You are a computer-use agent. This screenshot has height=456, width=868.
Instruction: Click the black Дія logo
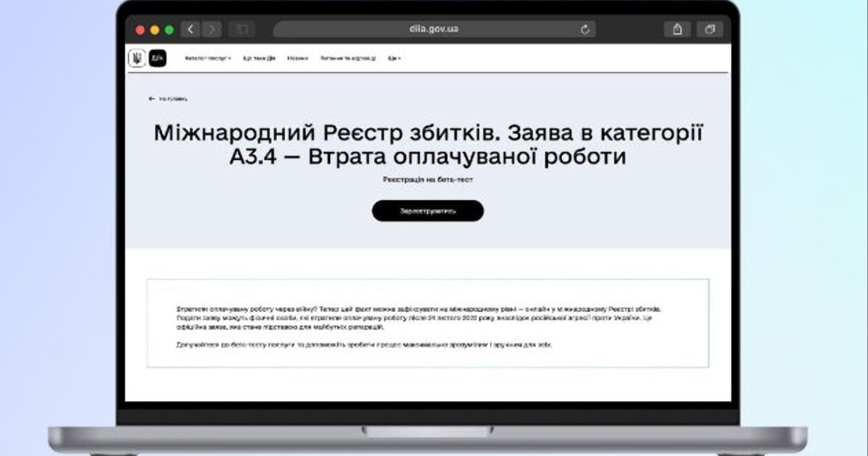click(x=157, y=59)
